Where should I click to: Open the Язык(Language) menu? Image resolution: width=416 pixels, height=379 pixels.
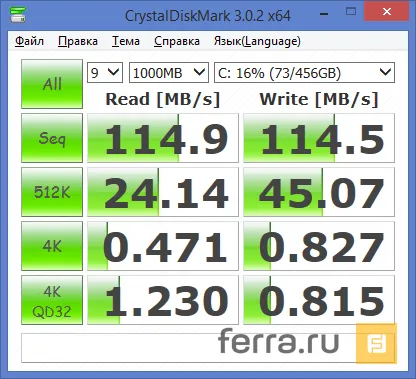(x=257, y=41)
